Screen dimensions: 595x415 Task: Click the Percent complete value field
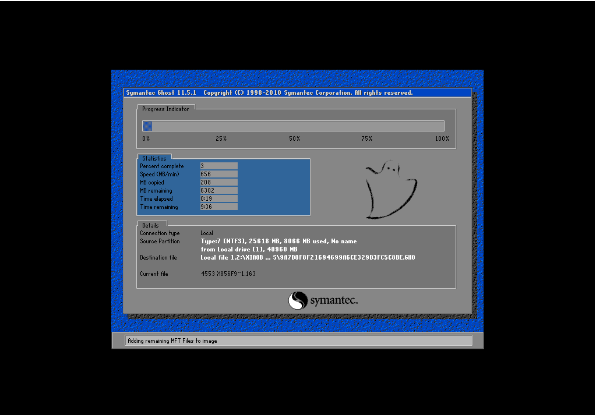click(x=219, y=166)
